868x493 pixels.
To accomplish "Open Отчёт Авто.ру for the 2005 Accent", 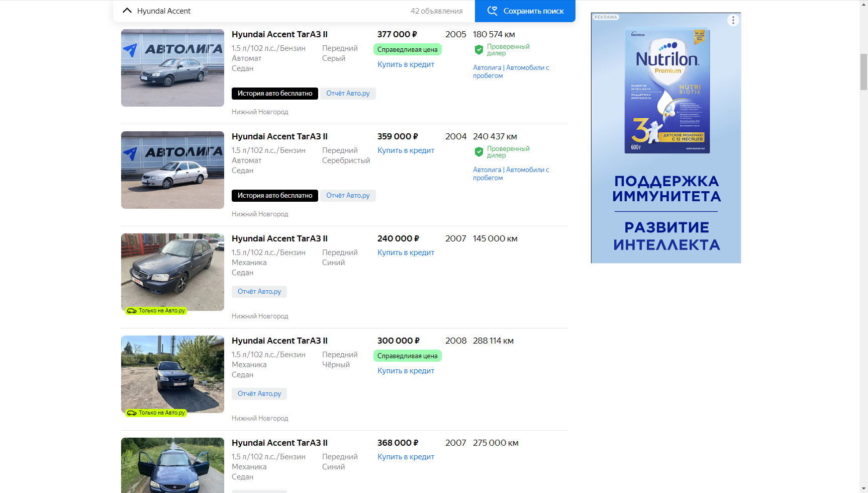I will click(x=348, y=94).
